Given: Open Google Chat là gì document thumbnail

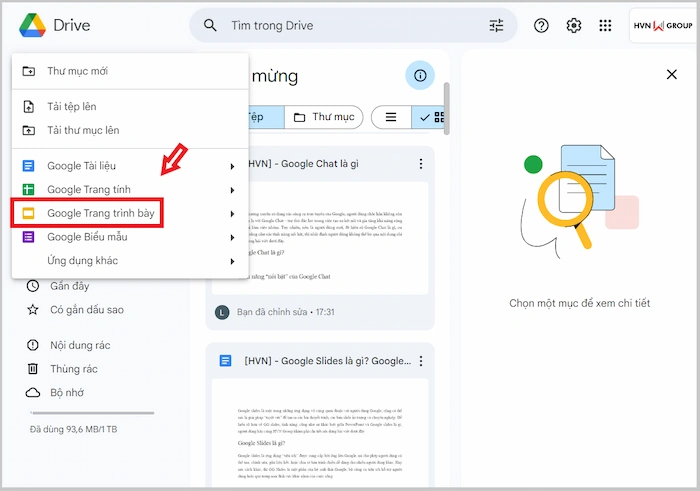Looking at the screenshot, I should pos(320,237).
